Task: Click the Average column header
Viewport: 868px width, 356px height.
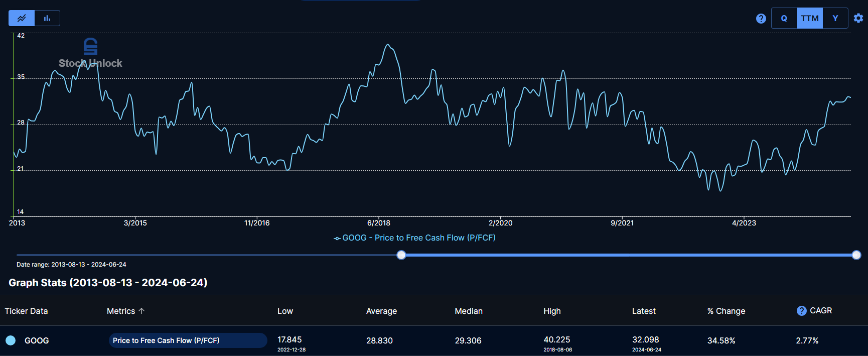Action: (381, 311)
